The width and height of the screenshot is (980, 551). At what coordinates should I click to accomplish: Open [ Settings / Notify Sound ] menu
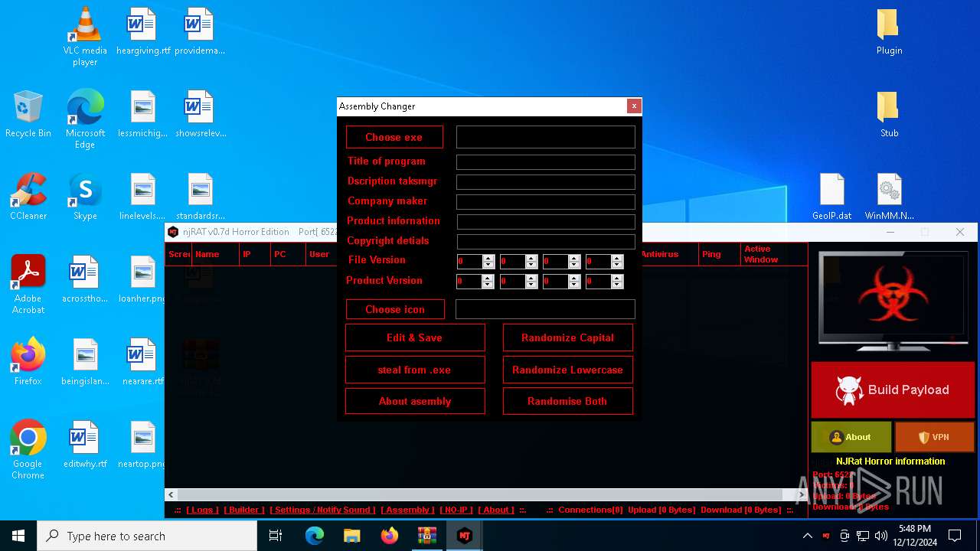click(323, 510)
